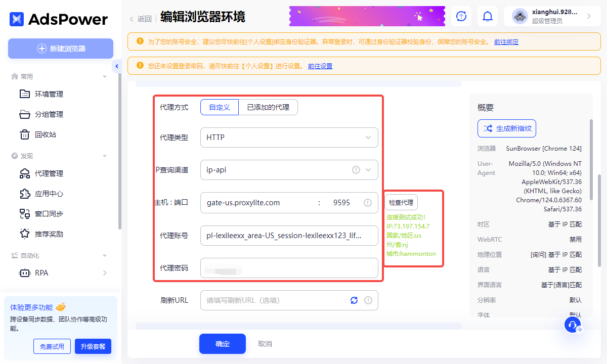The height and width of the screenshot is (364, 607).
Task: Click the AdsPower logo
Action: pos(59,19)
